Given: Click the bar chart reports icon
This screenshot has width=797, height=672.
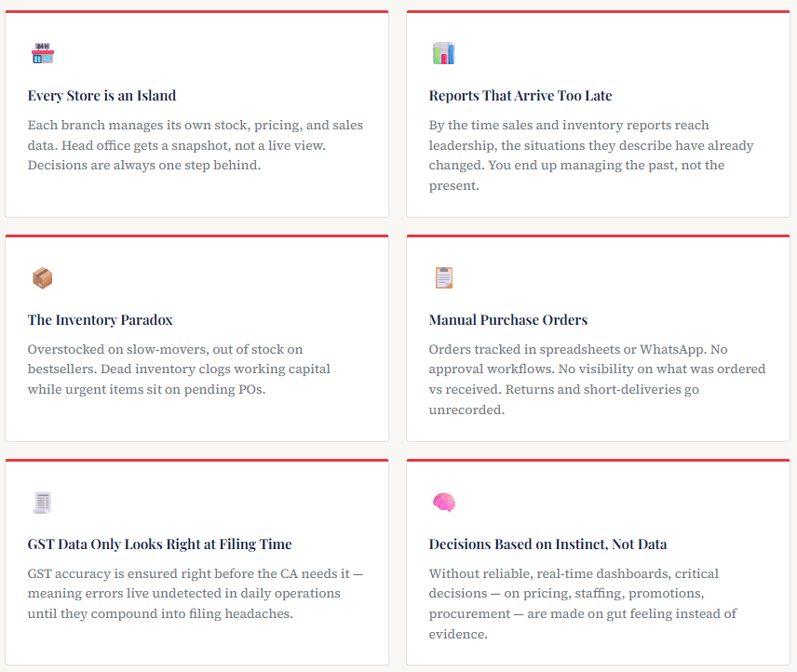Looking at the screenshot, I should click(443, 53).
